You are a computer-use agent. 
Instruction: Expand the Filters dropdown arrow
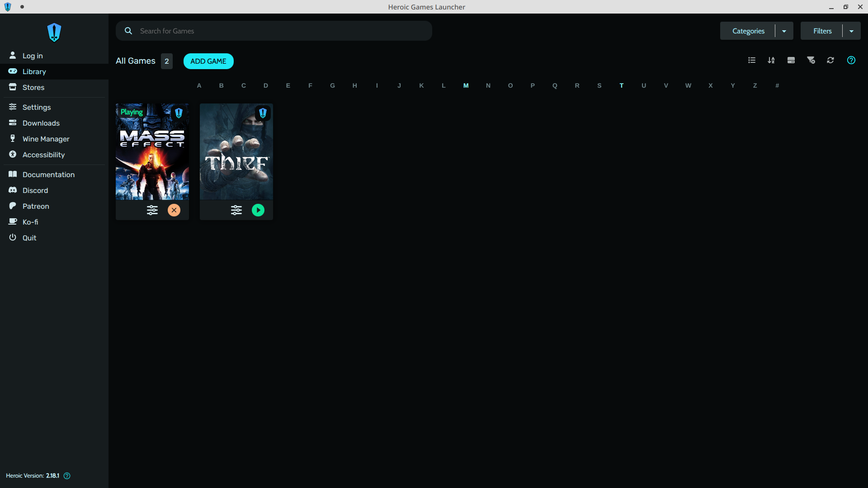[852, 31]
